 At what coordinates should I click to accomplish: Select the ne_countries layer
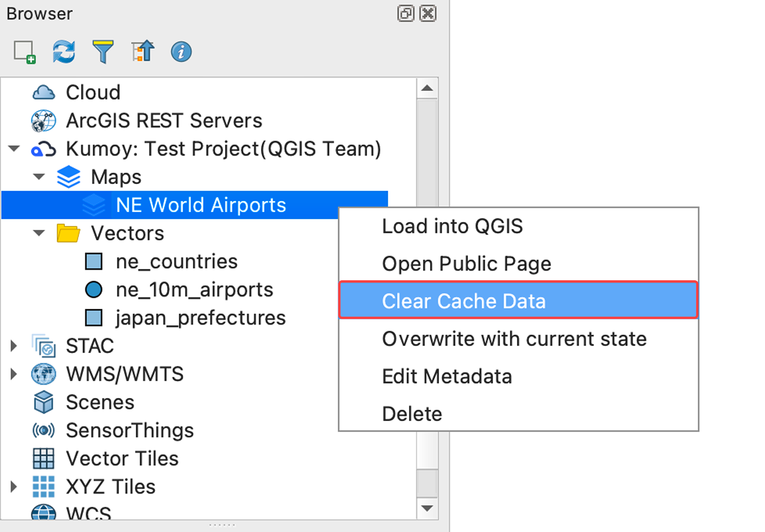(x=176, y=261)
